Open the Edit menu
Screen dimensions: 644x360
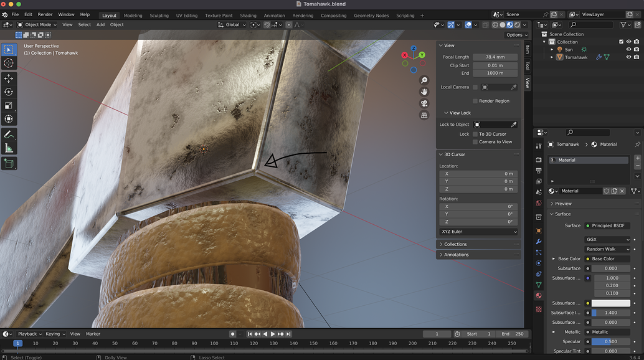point(28,14)
